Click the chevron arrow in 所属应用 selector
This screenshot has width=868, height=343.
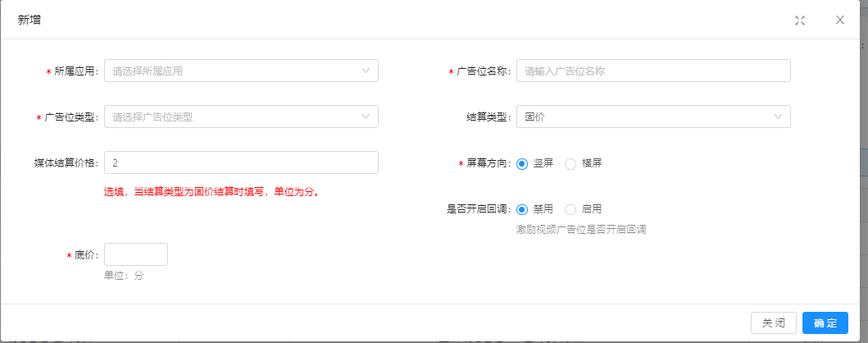366,71
